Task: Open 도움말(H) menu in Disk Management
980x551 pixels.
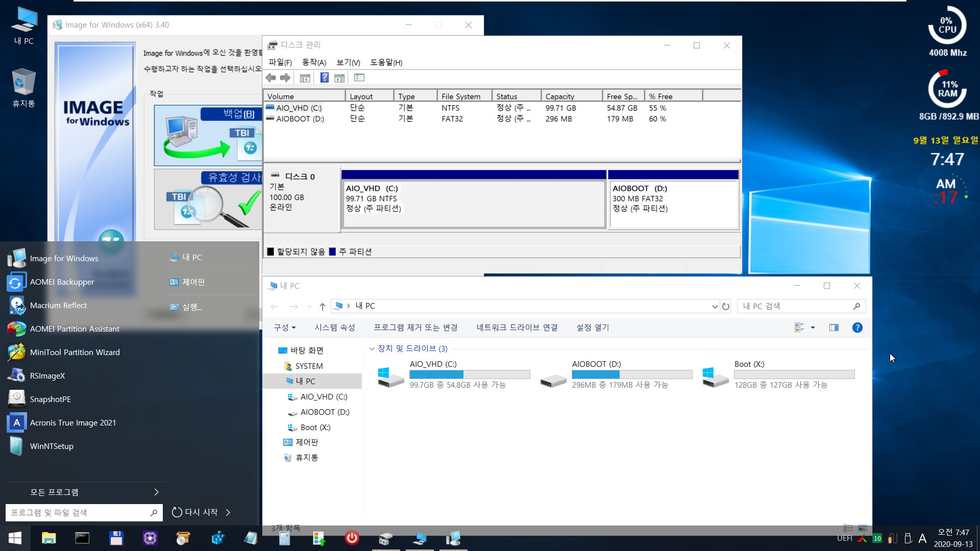Action: click(386, 62)
